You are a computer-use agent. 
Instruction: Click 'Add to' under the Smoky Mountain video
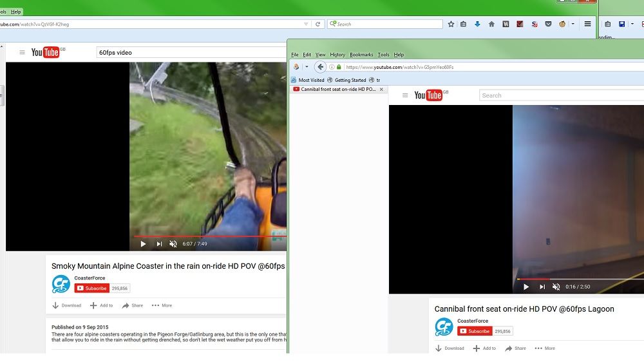coord(102,306)
